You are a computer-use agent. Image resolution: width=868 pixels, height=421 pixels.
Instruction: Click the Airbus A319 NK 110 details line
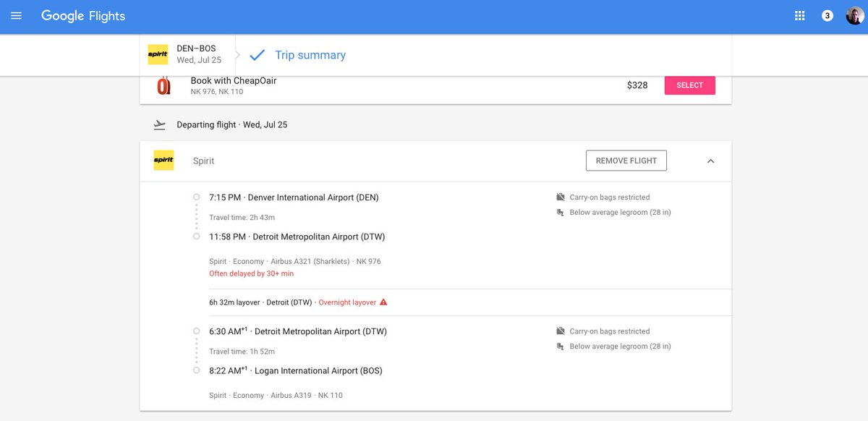point(276,396)
